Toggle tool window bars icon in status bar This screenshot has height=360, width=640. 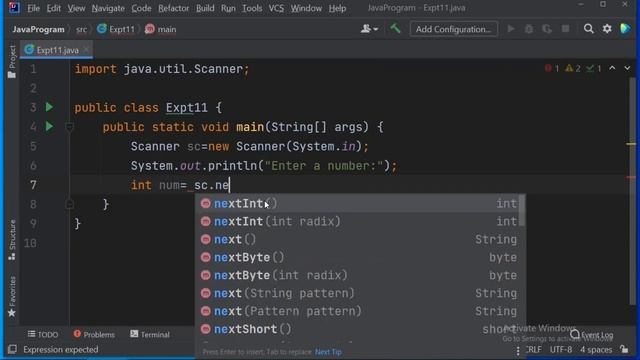click(x=12, y=349)
